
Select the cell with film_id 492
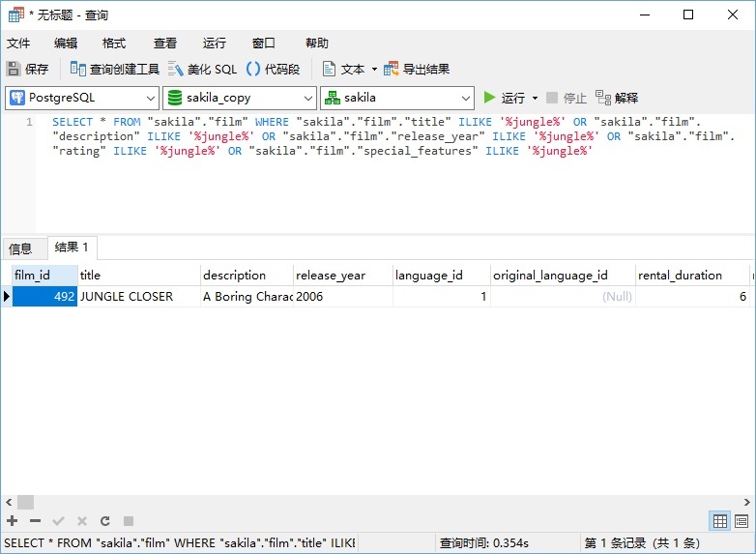(44, 297)
